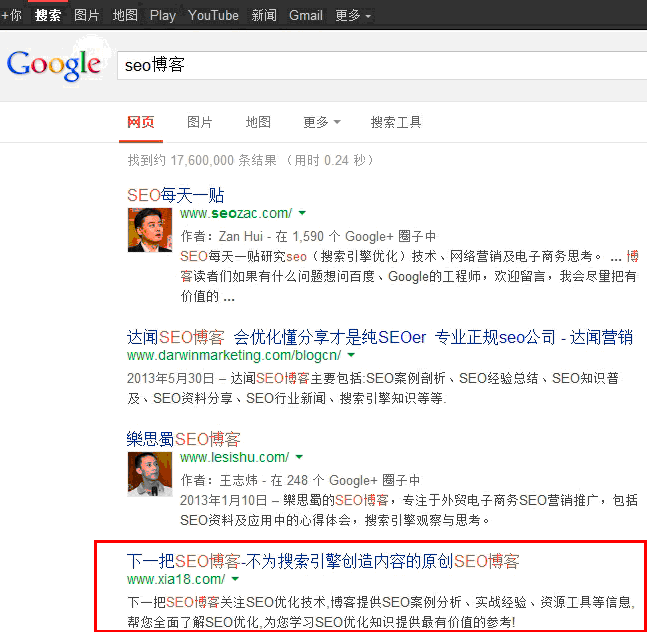
Task: Click the Zan Hui author photo thumbnail
Action: pyautogui.click(x=150, y=230)
